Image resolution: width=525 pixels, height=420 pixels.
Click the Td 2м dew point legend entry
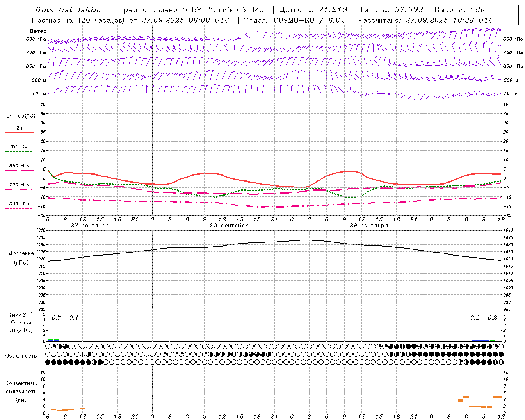coord(19,147)
